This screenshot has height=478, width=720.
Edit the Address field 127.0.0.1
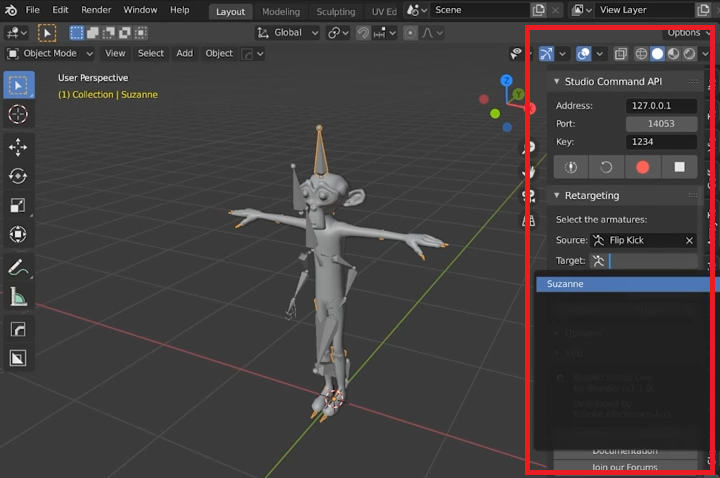[661, 106]
